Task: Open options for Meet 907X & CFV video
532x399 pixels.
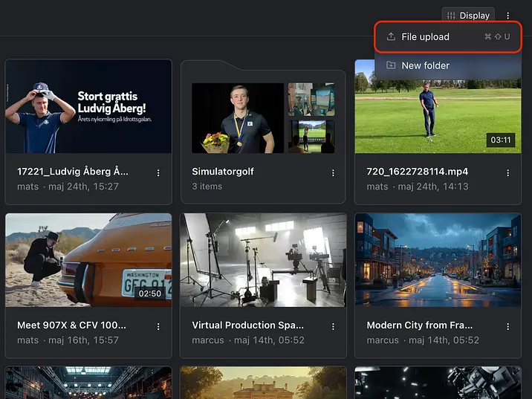Action: pos(158,326)
